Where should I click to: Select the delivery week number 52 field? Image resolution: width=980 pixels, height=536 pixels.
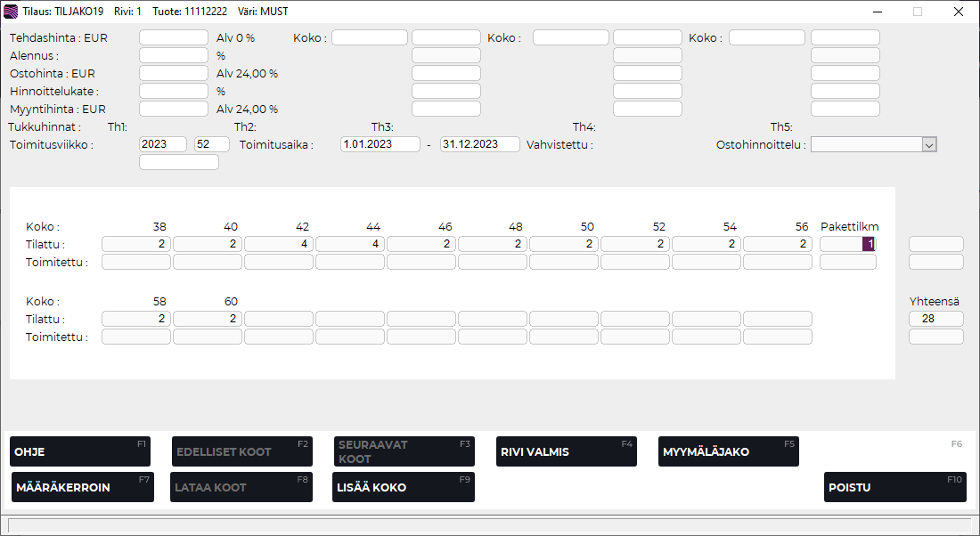pos(212,144)
